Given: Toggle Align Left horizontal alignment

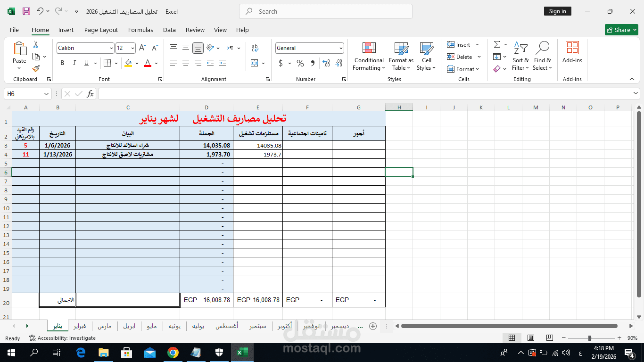Looking at the screenshot, I should pyautogui.click(x=173, y=63).
